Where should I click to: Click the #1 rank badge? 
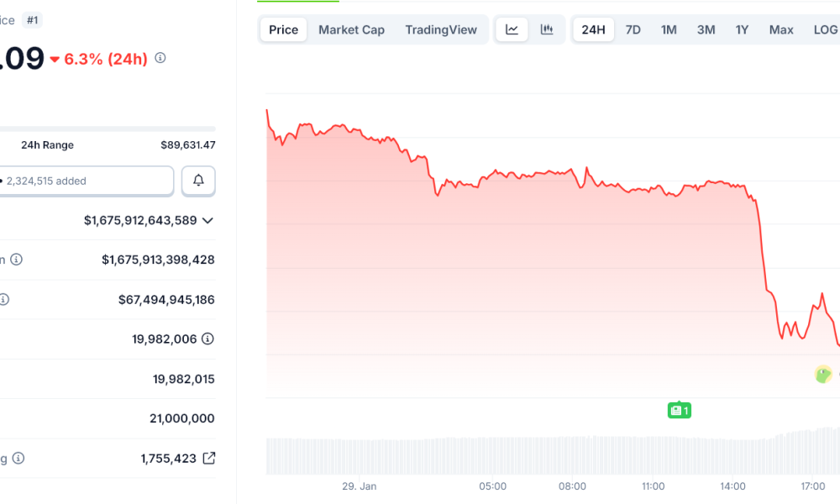(30, 18)
